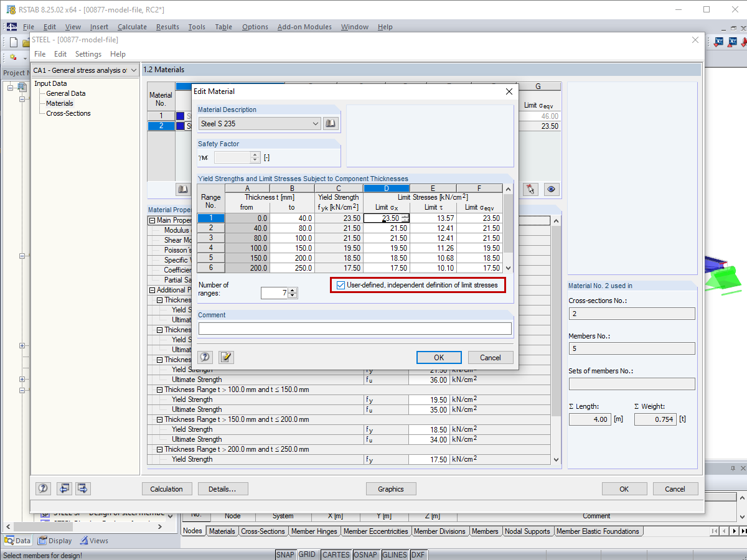This screenshot has width=747, height=560.
Task: Open the CA1 design case dropdown
Action: (x=133, y=70)
